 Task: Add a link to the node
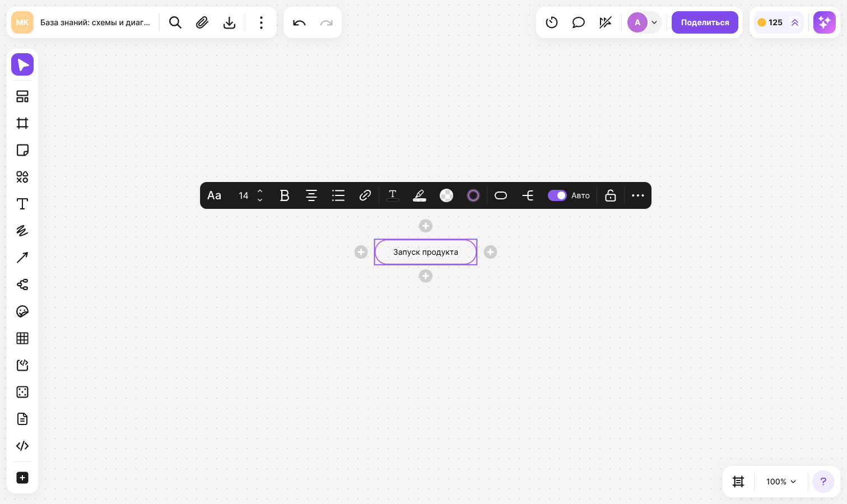pos(365,195)
